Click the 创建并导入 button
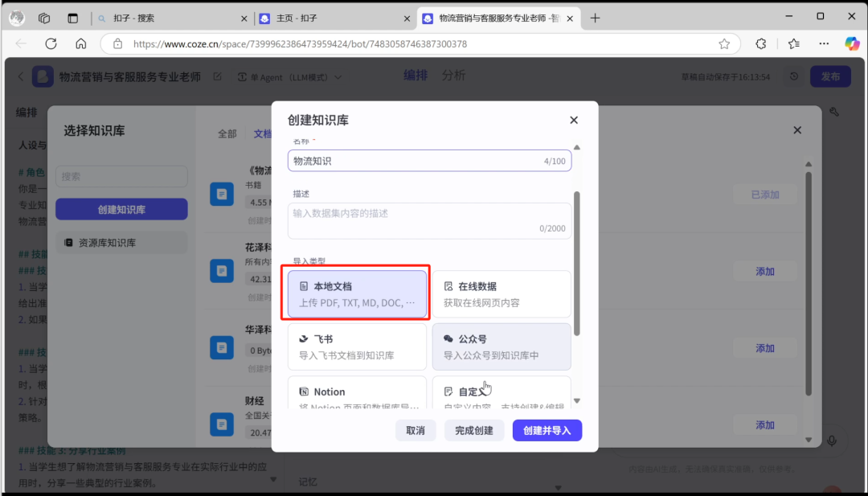This screenshot has width=868, height=496. [547, 430]
